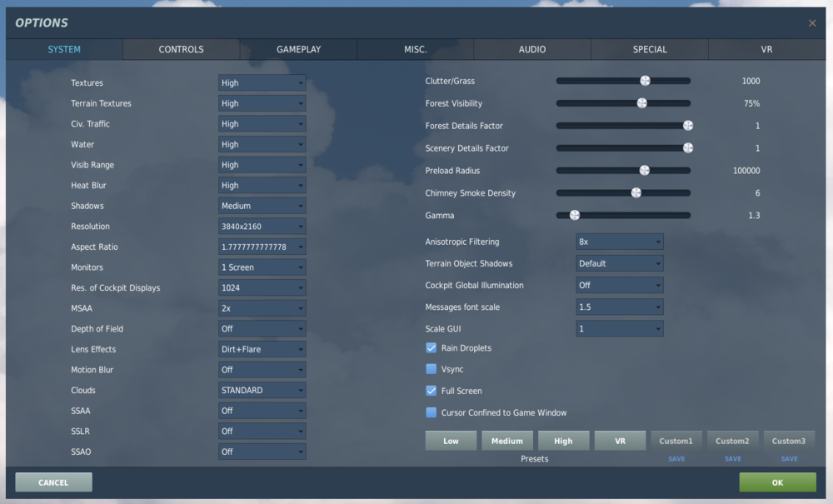Open the Water quality dropdown
The height and width of the screenshot is (504, 833).
point(262,144)
